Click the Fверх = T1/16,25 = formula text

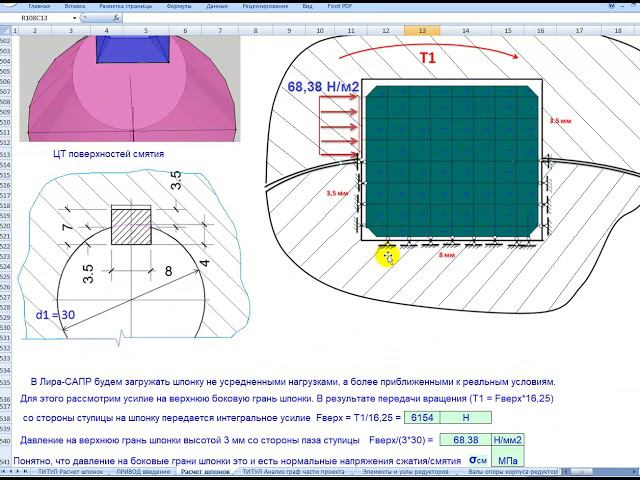click(358, 418)
